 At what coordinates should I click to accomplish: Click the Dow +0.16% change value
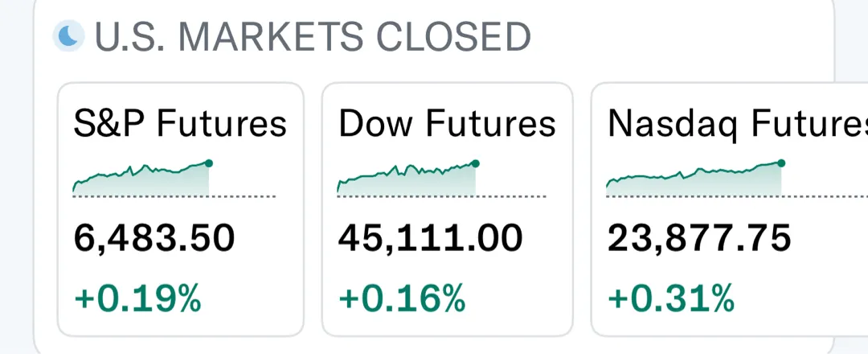[x=402, y=298]
